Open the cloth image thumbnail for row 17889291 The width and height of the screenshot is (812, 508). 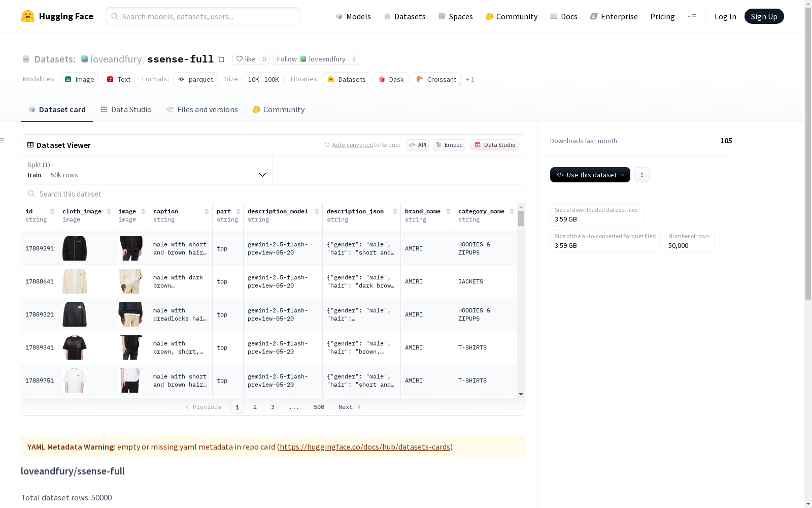click(75, 248)
